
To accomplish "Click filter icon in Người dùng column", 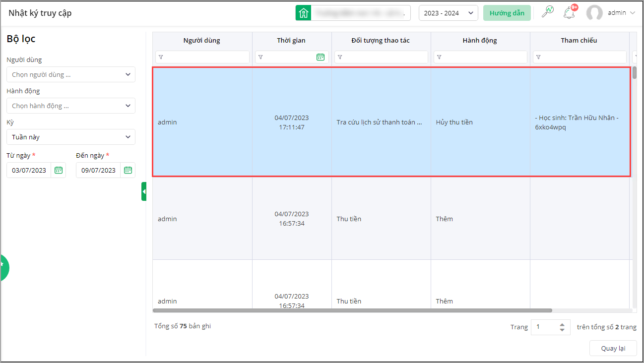I will pos(161,57).
